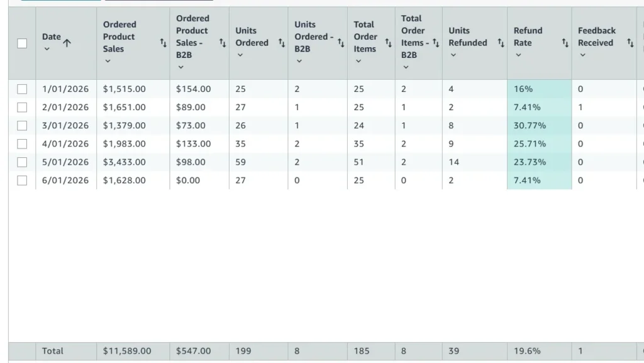644x363 pixels.
Task: Click Refund Rate sort arrows
Action: [565, 43]
